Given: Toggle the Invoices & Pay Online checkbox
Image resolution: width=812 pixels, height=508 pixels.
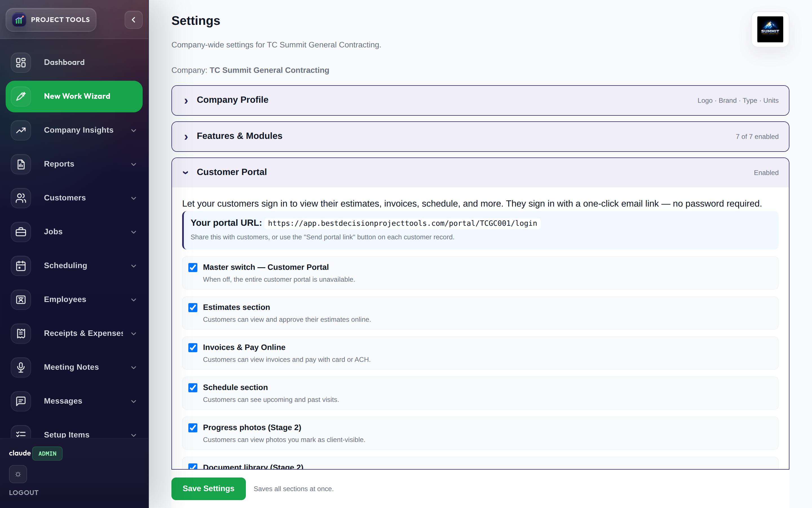Looking at the screenshot, I should coord(193,347).
